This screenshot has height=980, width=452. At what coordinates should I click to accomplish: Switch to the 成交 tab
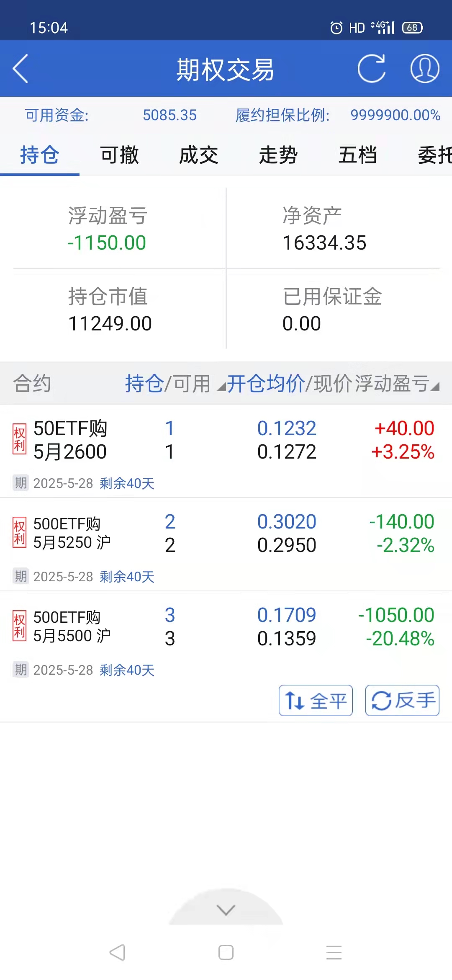(199, 155)
